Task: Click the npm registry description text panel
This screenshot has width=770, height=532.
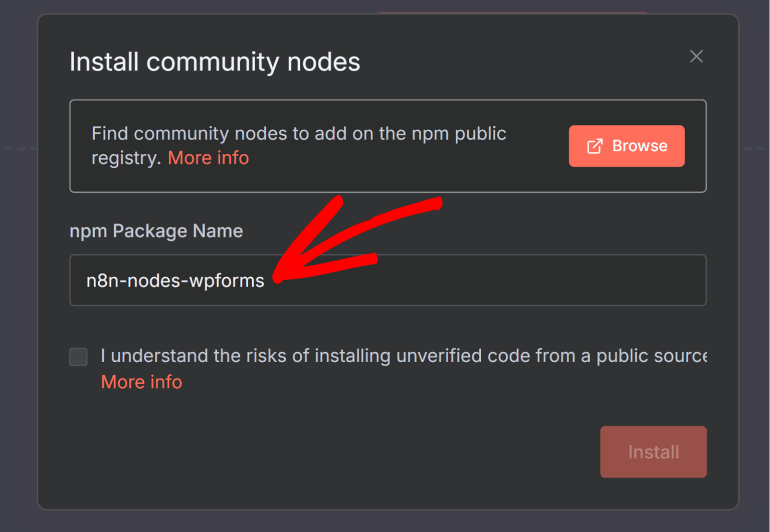Action: point(298,145)
